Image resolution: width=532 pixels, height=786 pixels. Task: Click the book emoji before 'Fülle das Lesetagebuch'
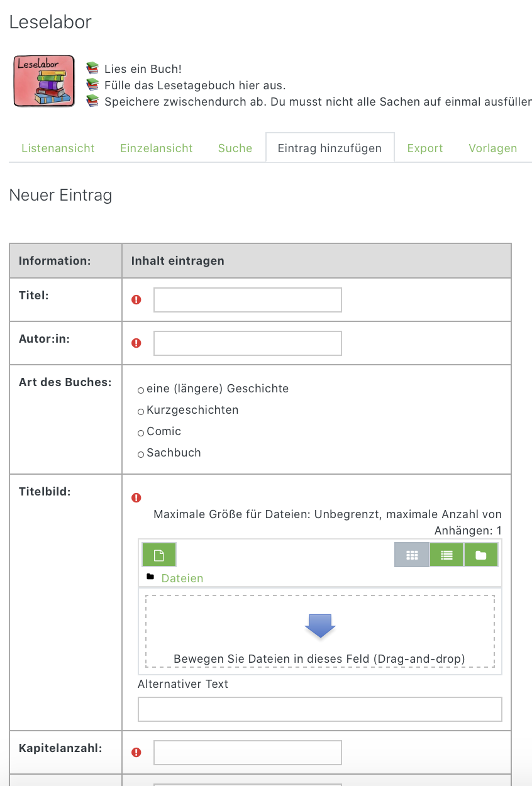pyautogui.click(x=93, y=85)
